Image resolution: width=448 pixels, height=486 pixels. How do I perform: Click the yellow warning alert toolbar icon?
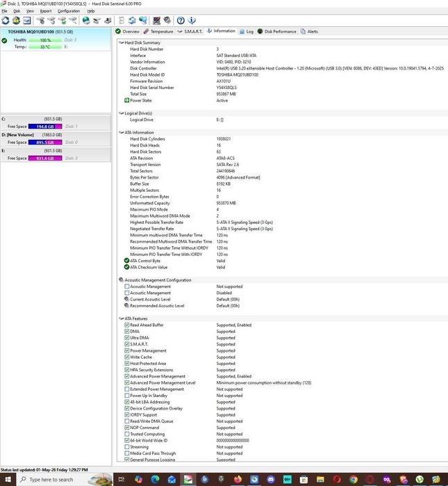point(16,20)
